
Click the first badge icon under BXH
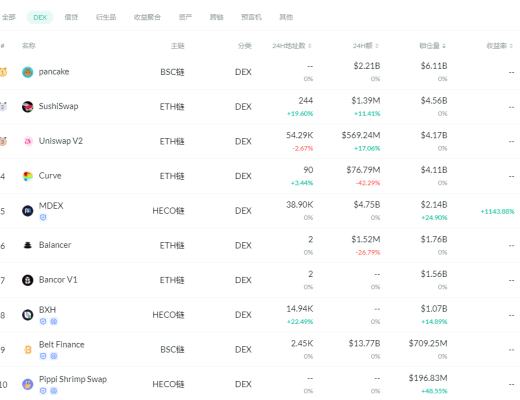click(43, 321)
